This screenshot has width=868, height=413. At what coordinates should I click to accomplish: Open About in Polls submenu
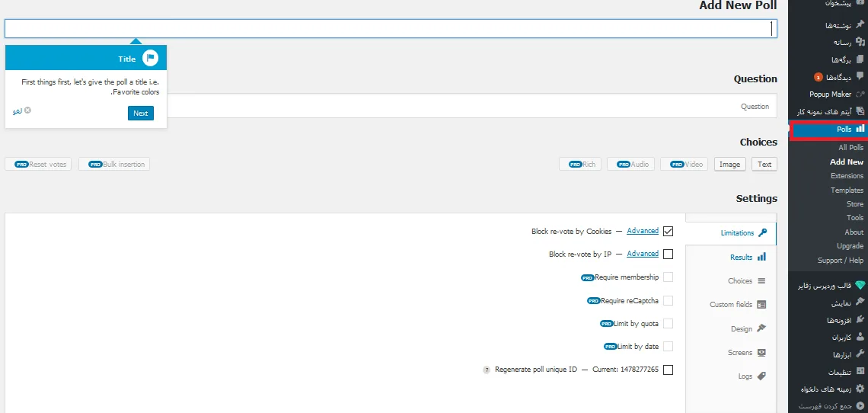(x=854, y=232)
